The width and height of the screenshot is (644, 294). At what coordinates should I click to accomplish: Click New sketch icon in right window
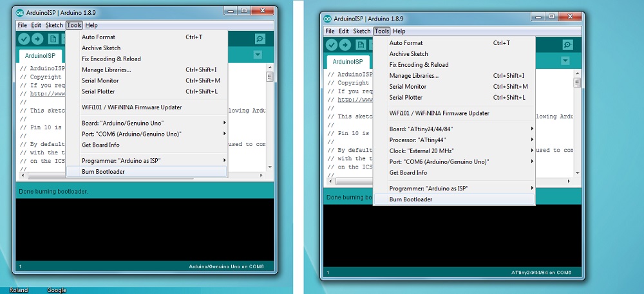tap(360, 44)
